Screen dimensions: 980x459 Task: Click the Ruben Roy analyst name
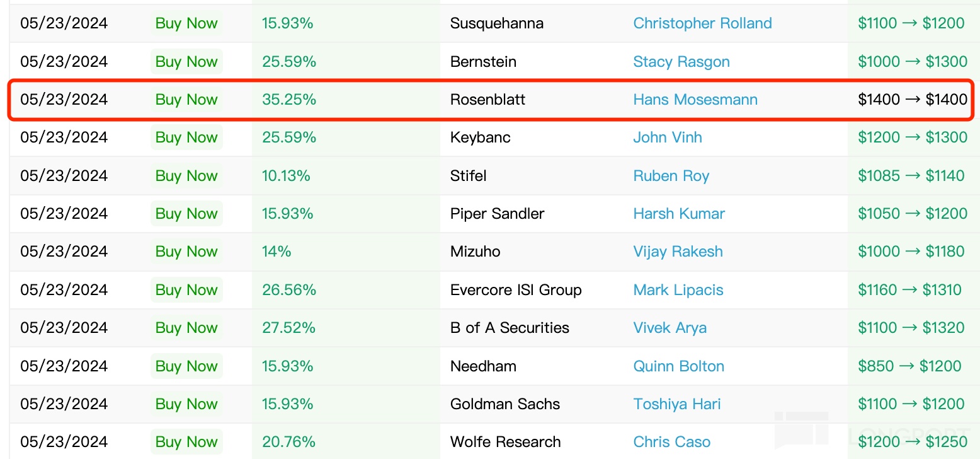pos(671,176)
